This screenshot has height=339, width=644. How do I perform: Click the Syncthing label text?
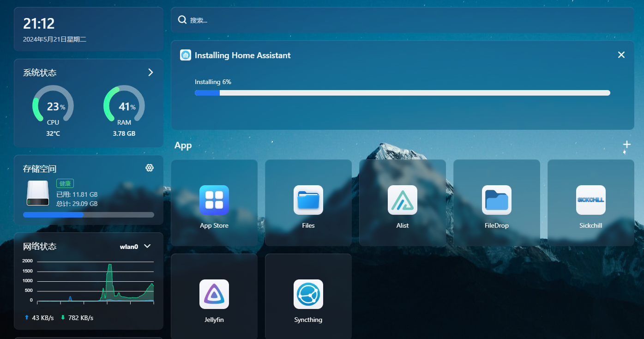[308, 320]
